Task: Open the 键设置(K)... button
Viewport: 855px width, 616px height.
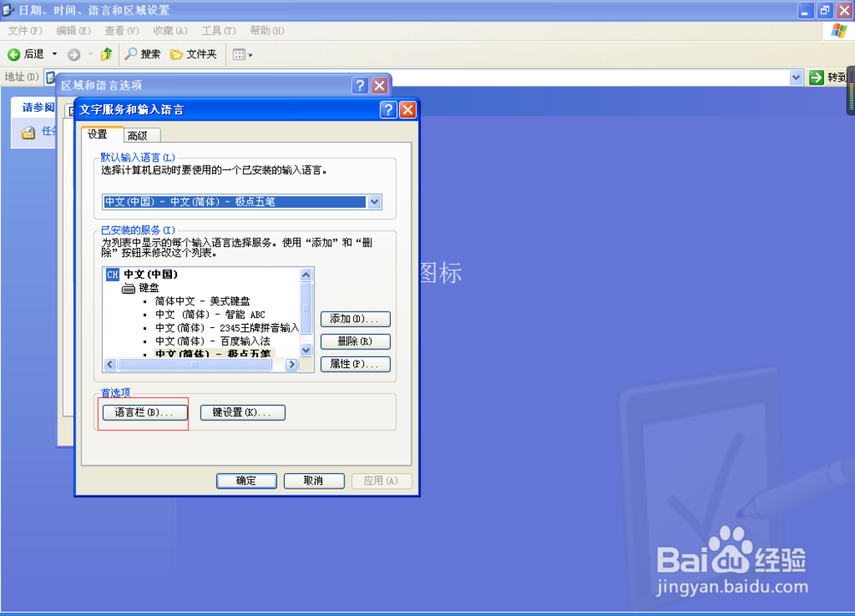Action: (x=243, y=413)
